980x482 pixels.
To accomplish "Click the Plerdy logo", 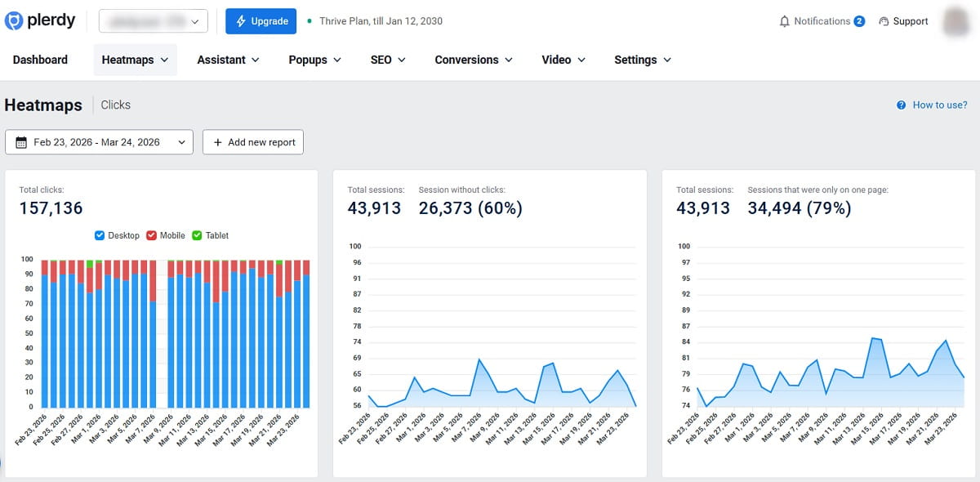I will (41, 20).
